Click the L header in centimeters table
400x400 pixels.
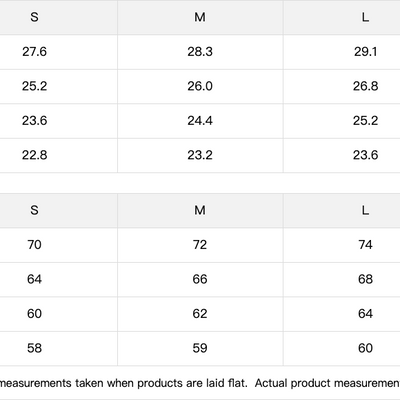point(365,210)
